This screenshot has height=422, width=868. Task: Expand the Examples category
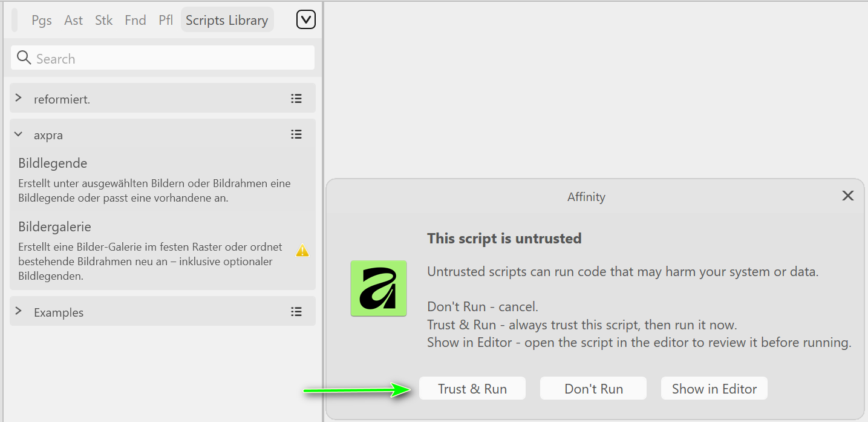coord(18,311)
